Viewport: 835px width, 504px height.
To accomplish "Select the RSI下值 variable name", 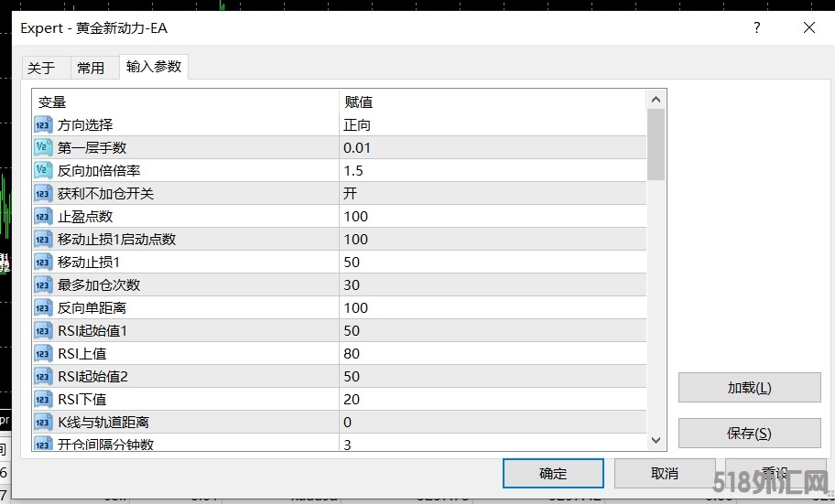I will pyautogui.click(x=82, y=400).
